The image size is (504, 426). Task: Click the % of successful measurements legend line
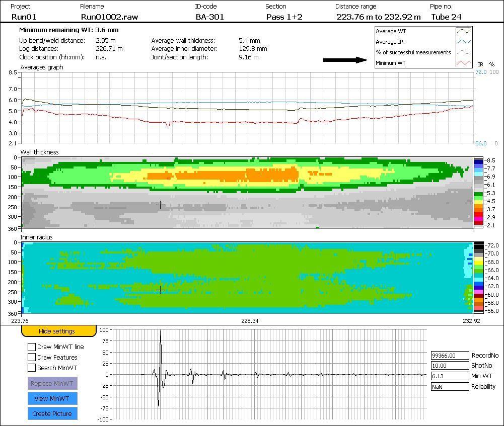464,52
